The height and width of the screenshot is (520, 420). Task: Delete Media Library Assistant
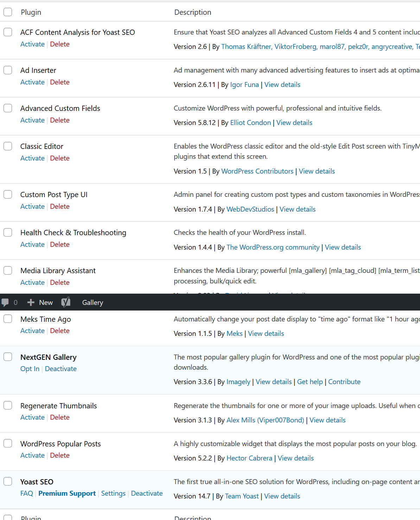pos(60,282)
